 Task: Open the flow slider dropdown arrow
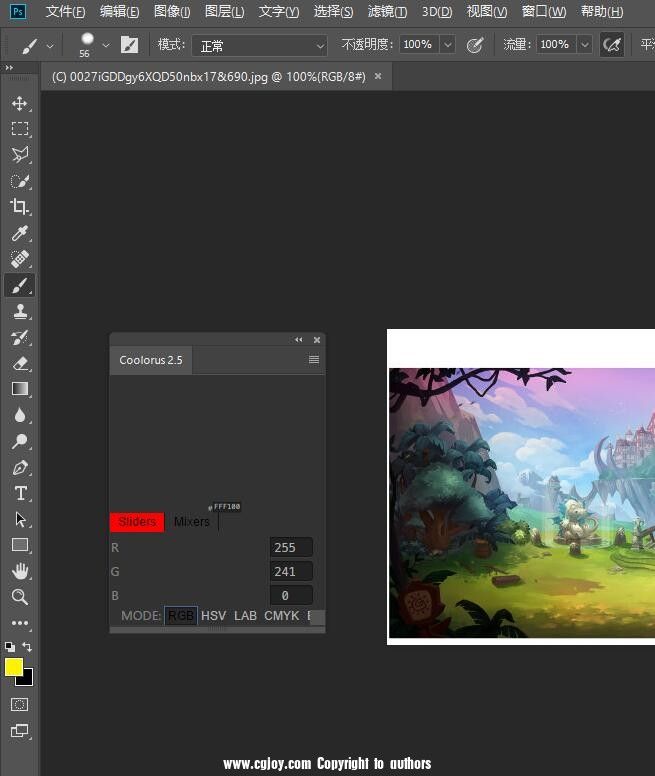[584, 45]
